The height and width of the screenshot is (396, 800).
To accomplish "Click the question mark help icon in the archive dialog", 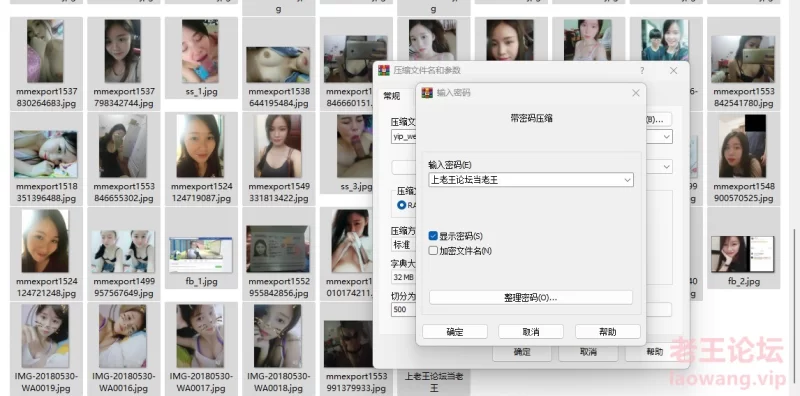I will 642,70.
